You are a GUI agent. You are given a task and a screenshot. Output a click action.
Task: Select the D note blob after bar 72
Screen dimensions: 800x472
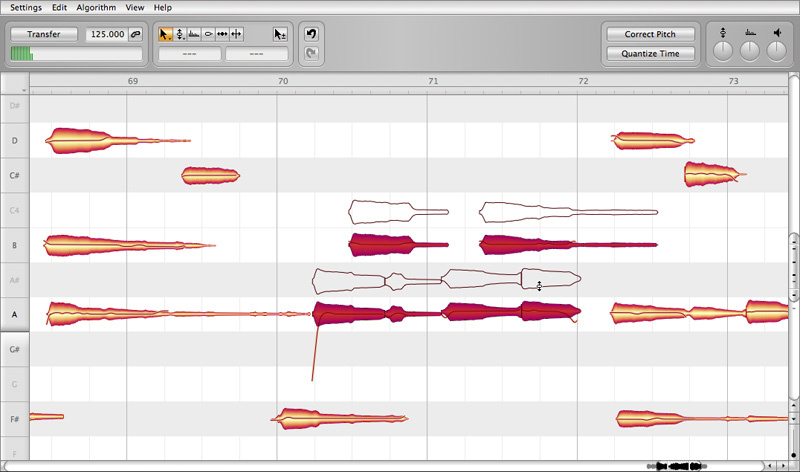pos(648,140)
